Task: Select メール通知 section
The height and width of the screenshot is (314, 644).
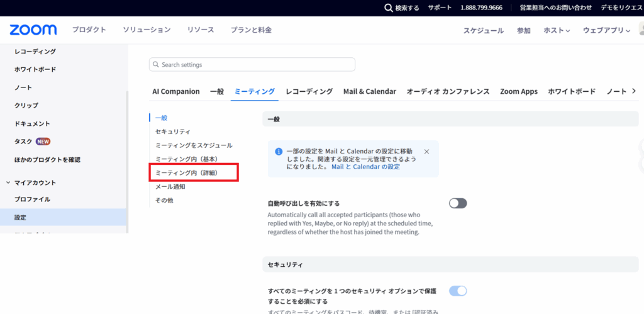Action: pyautogui.click(x=170, y=187)
